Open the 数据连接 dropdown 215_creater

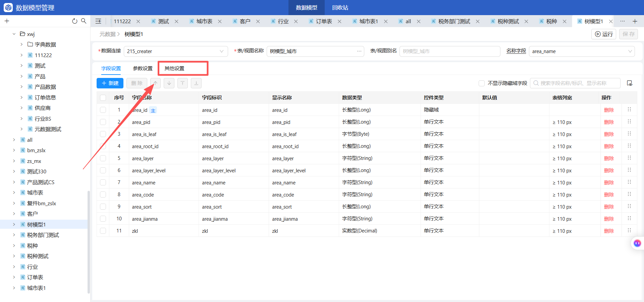coord(176,51)
